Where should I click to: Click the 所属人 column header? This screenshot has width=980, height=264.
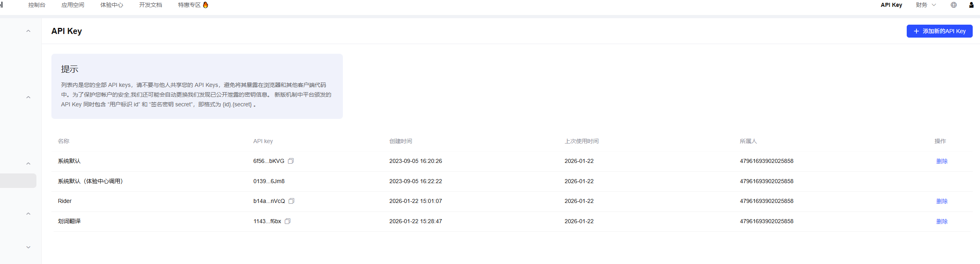(x=748, y=141)
